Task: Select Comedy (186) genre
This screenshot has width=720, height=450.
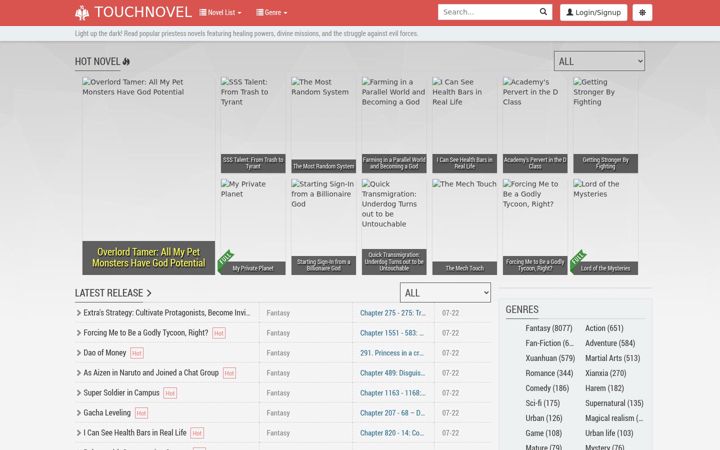Action: [x=547, y=388]
